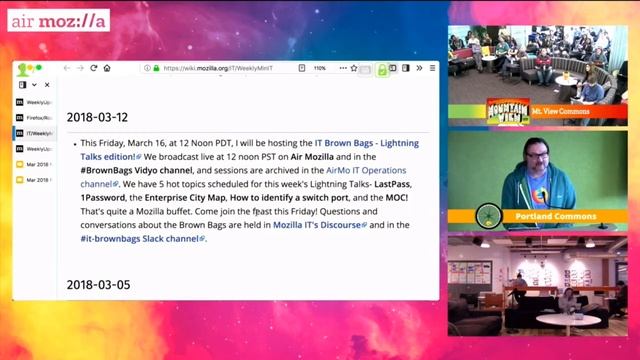
Task: Reset the 110% zoom indicator
Action: pyautogui.click(x=320, y=68)
